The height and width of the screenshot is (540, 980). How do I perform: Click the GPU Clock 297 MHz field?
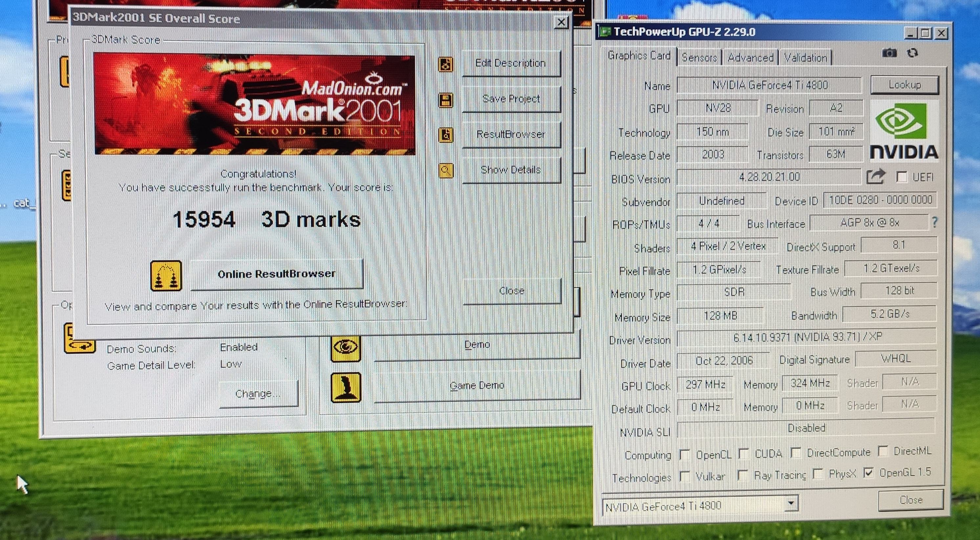(705, 384)
